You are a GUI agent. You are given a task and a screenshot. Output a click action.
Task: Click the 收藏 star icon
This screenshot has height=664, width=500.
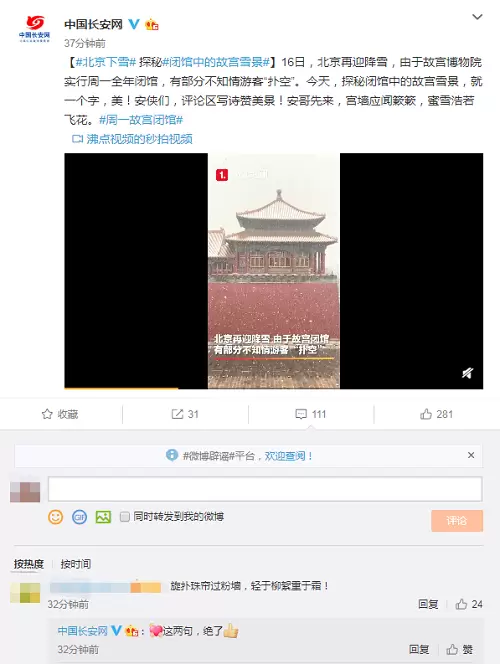(x=47, y=414)
